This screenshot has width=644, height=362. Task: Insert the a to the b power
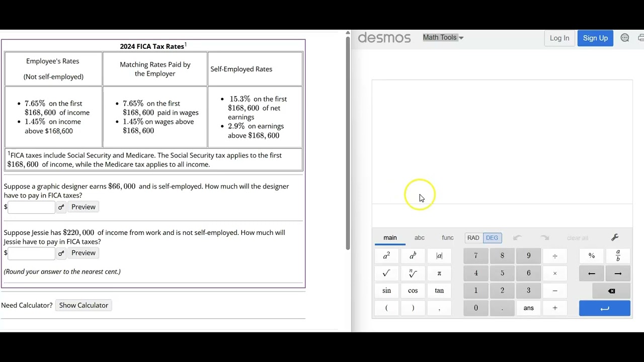click(x=413, y=256)
